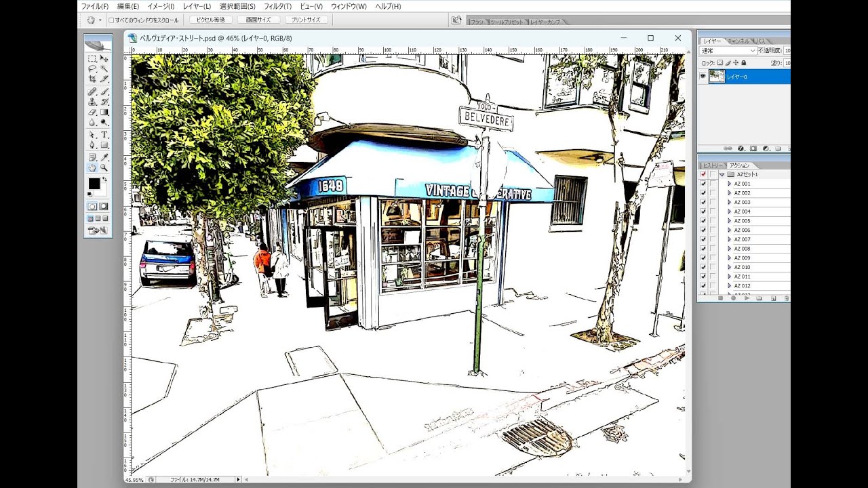Select the Slice tool
Viewport: 868px width, 488px height.
point(104,79)
